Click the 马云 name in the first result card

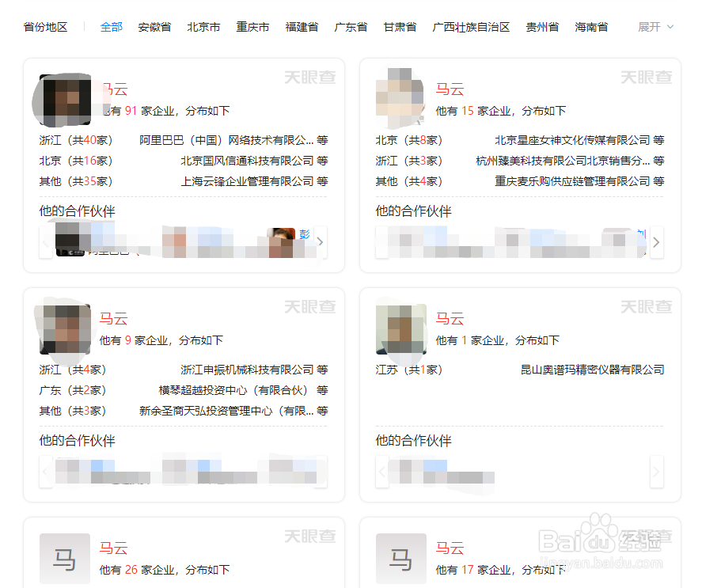113,89
